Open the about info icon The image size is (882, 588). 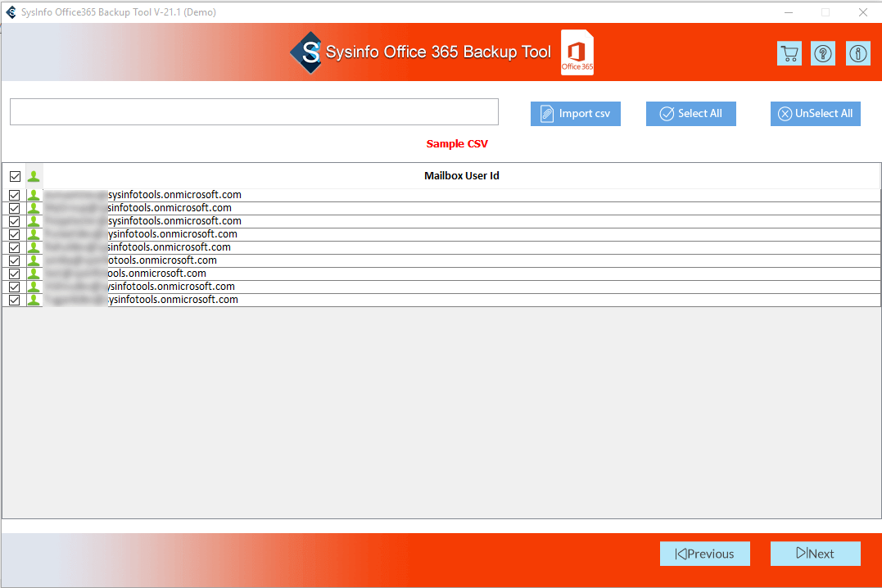pos(857,53)
